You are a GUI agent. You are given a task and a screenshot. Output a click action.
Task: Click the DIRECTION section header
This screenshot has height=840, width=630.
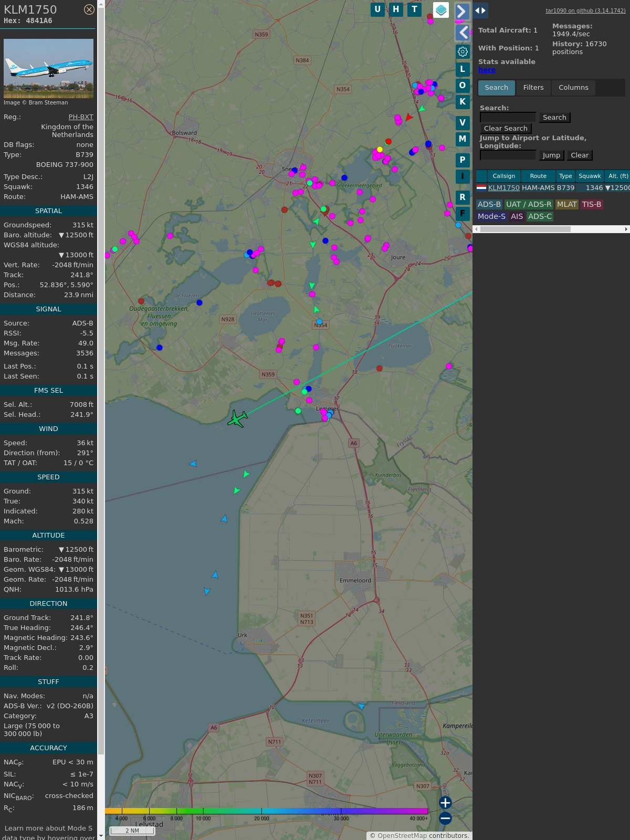pos(48,604)
